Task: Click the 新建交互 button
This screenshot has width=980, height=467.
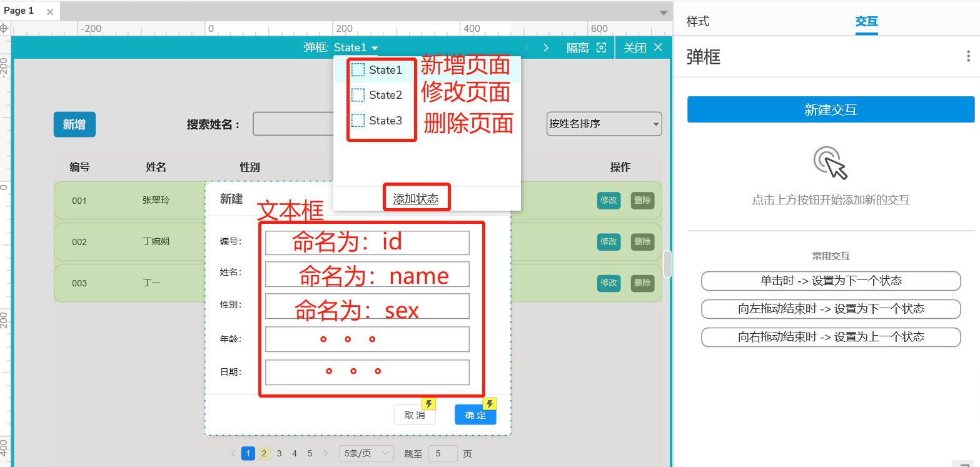Action: point(831,109)
